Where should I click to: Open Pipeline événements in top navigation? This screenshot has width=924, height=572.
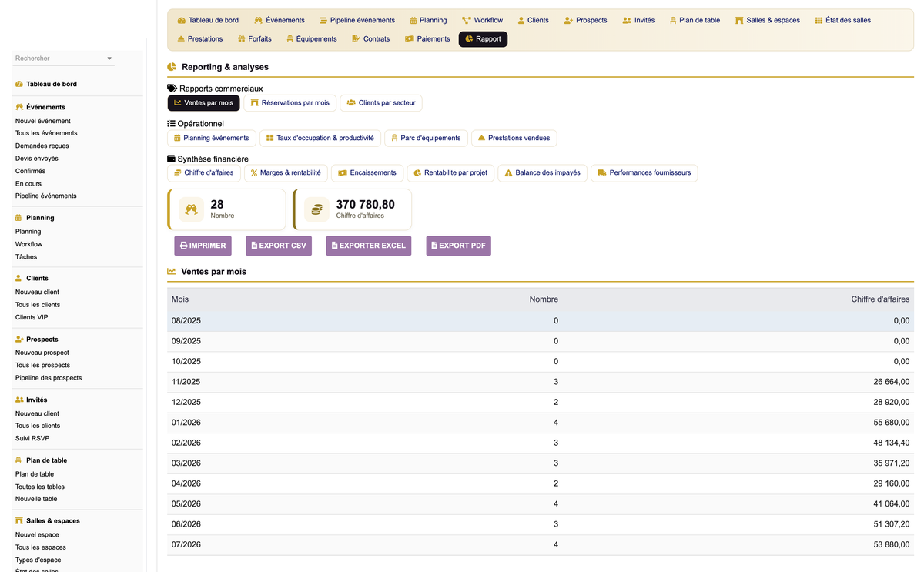point(357,20)
